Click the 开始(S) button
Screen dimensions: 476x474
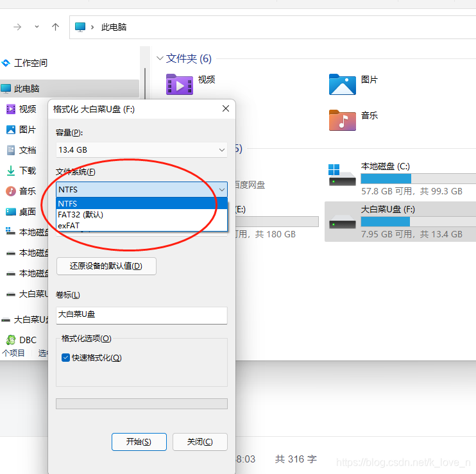pyautogui.click(x=139, y=442)
